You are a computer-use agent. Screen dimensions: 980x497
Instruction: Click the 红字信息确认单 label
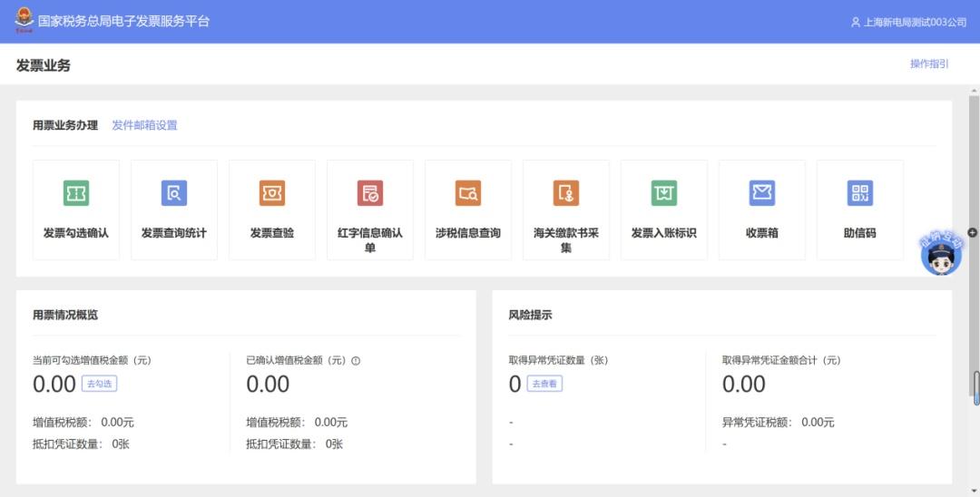tap(370, 240)
